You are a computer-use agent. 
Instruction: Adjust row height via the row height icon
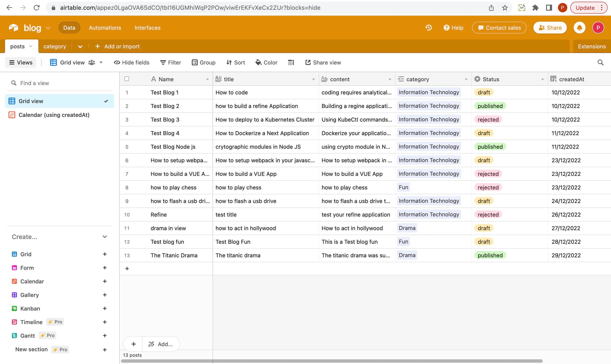[291, 62]
